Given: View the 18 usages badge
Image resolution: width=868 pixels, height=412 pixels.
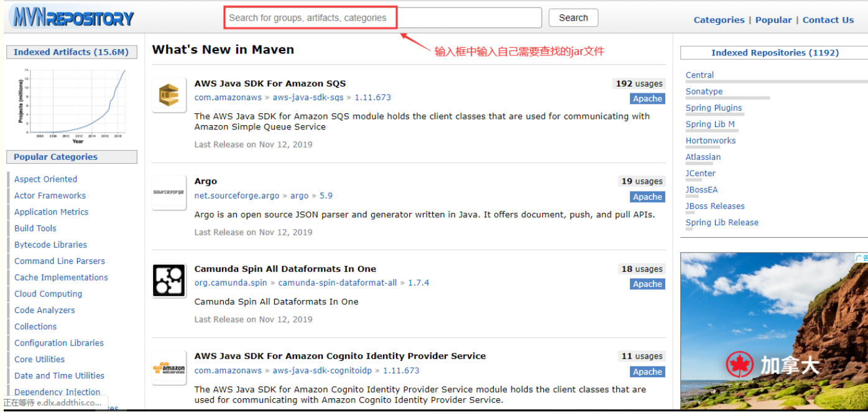Looking at the screenshot, I should coord(642,269).
